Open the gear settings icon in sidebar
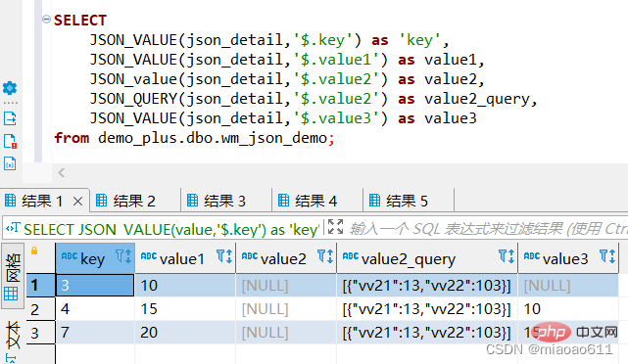Viewport: 628px width, 364px height. tap(10, 88)
